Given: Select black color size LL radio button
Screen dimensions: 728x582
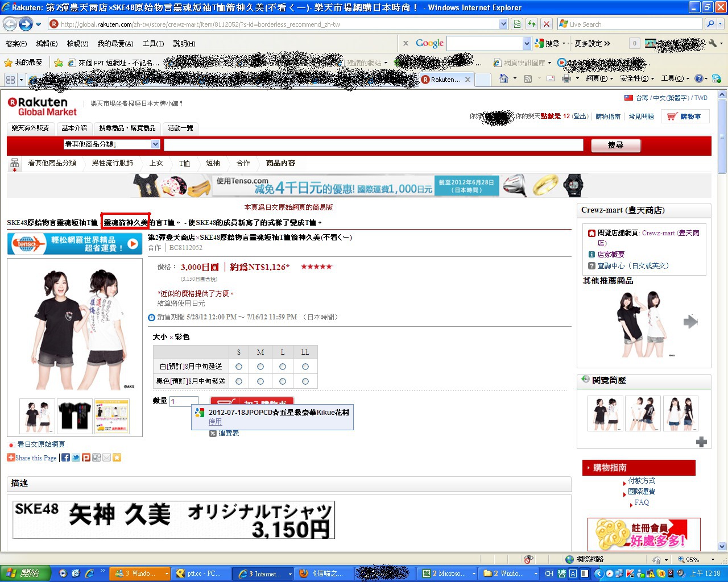Looking at the screenshot, I should 305,381.
